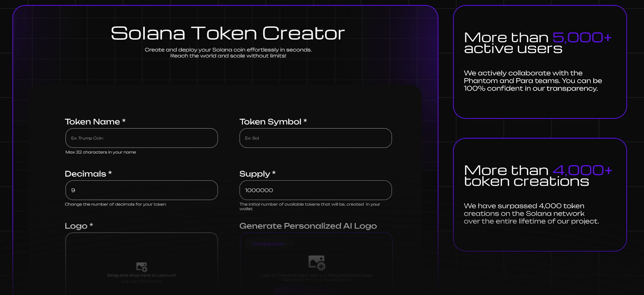Click the "Max 32 characters" hint text
644x295 pixels.
tap(101, 152)
